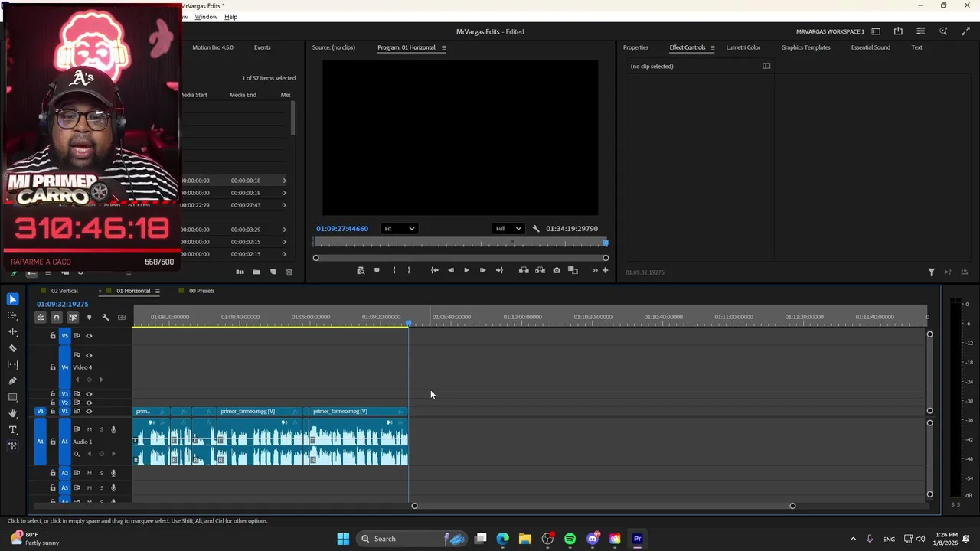Select the Hand tool

[12, 413]
